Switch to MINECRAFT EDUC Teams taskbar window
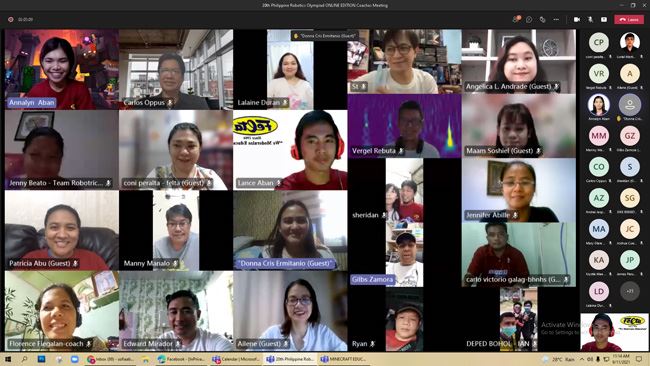Screen dimensions: 650x366 (x=343, y=359)
